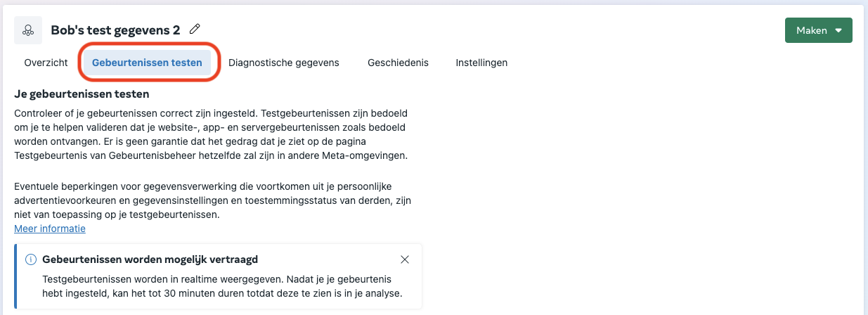Viewport: 868px width, 315px height.
Task: Click the info icon in the notice
Action: click(x=31, y=259)
